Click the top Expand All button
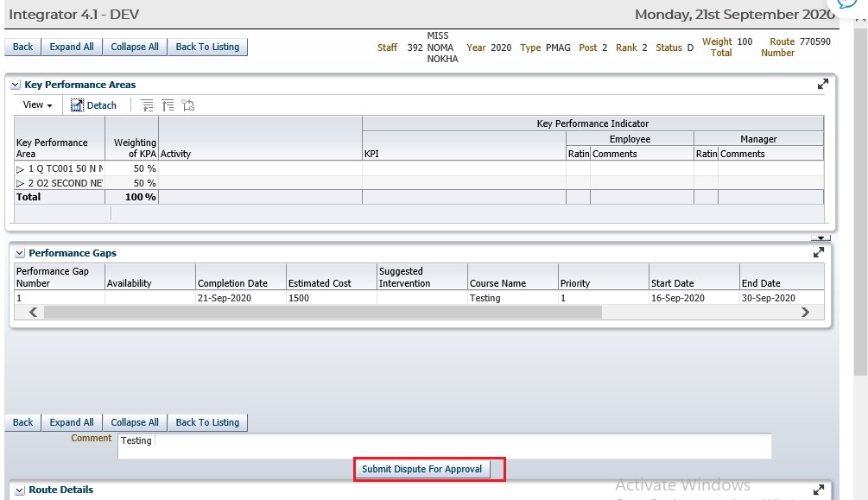This screenshot has width=868, height=500. point(72,47)
